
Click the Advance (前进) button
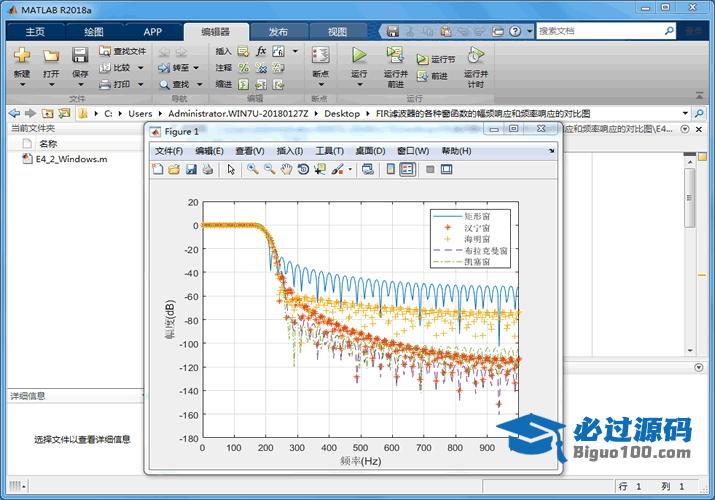432,76
